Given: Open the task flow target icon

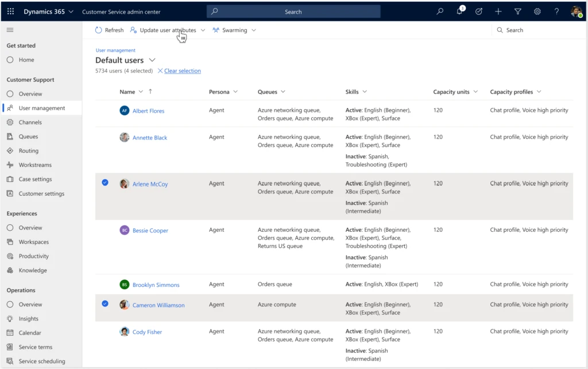Looking at the screenshot, I should [479, 11].
